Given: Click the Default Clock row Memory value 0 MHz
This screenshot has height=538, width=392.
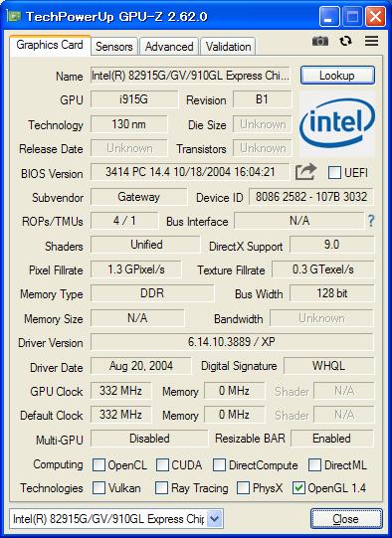Looking at the screenshot, I should tap(235, 415).
